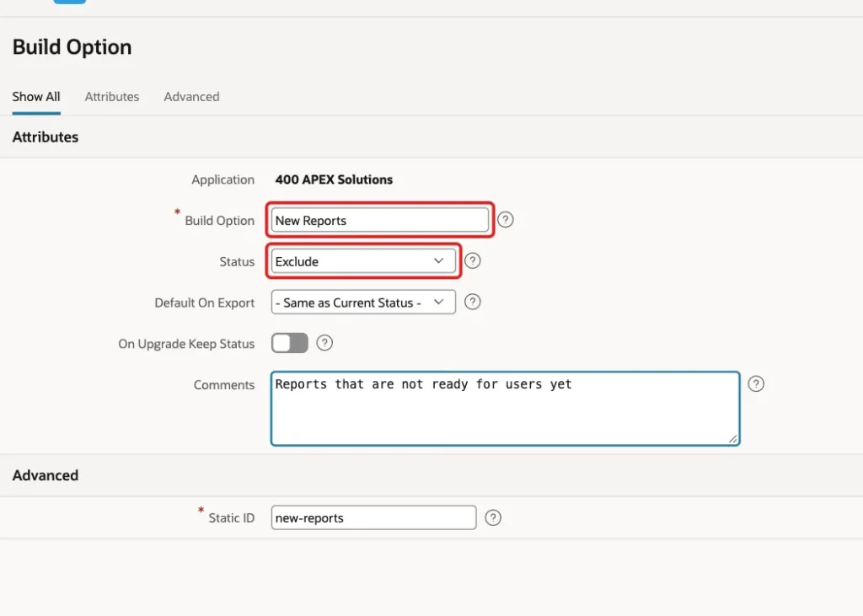Click the 'Static ID' field label
Screen dimensions: 863x616
click(231, 518)
